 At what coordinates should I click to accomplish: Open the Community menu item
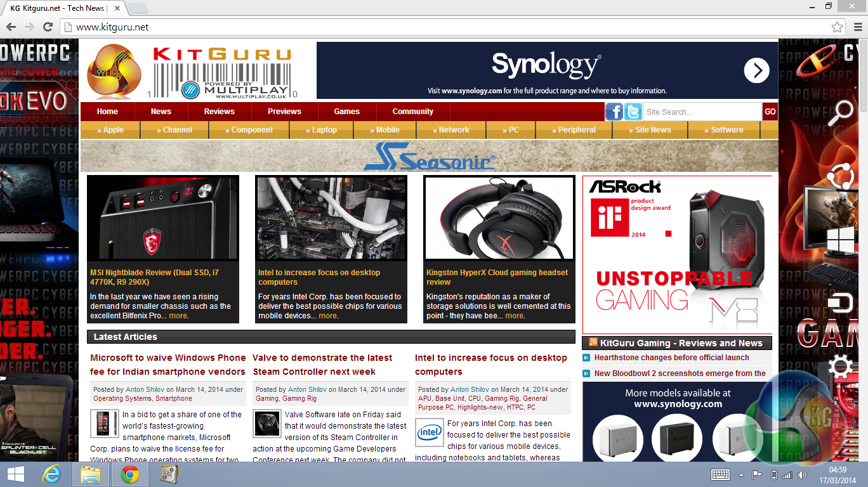[413, 112]
